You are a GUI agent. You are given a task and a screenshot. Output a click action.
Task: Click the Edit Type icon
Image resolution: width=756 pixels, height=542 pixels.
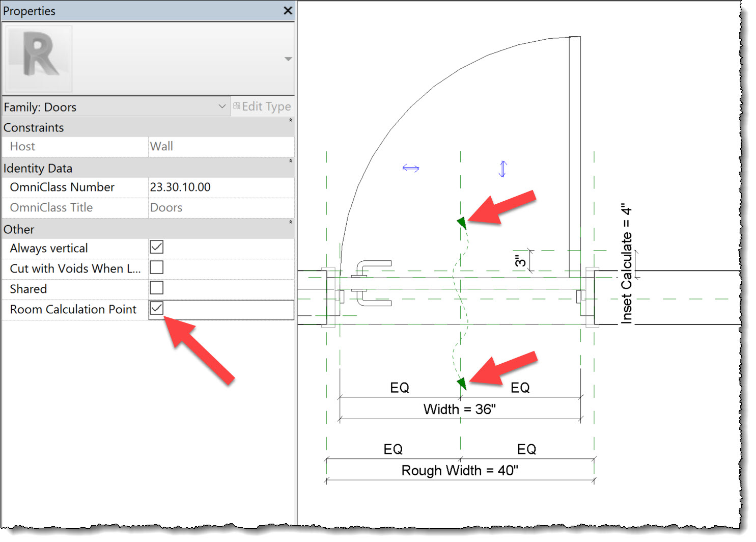point(236,106)
